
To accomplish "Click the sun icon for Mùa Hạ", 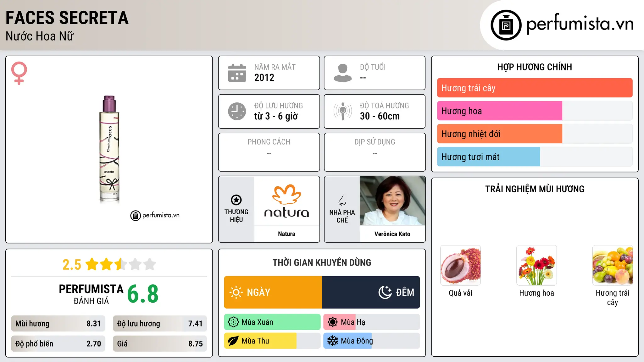I will (x=333, y=322).
